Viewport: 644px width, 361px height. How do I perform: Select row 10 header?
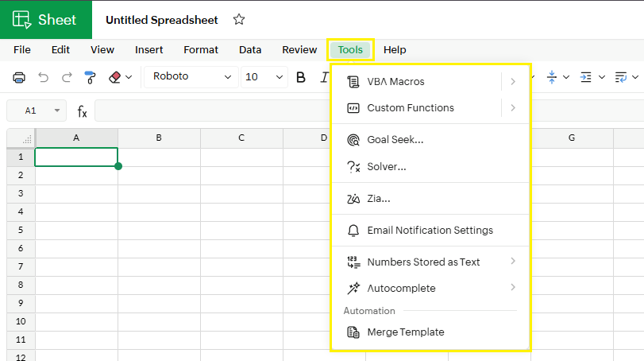pos(21,321)
